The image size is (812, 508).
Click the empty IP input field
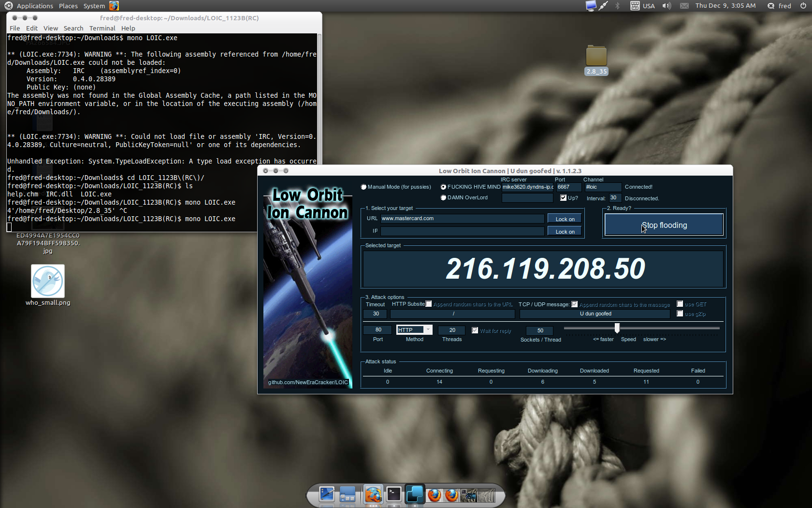[x=462, y=231]
